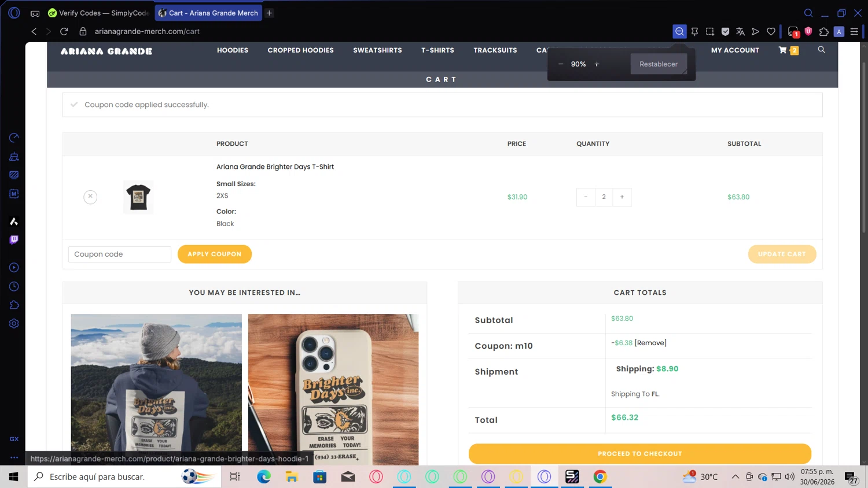
Task: Decrease T-shirt quantity with minus button
Action: (586, 197)
